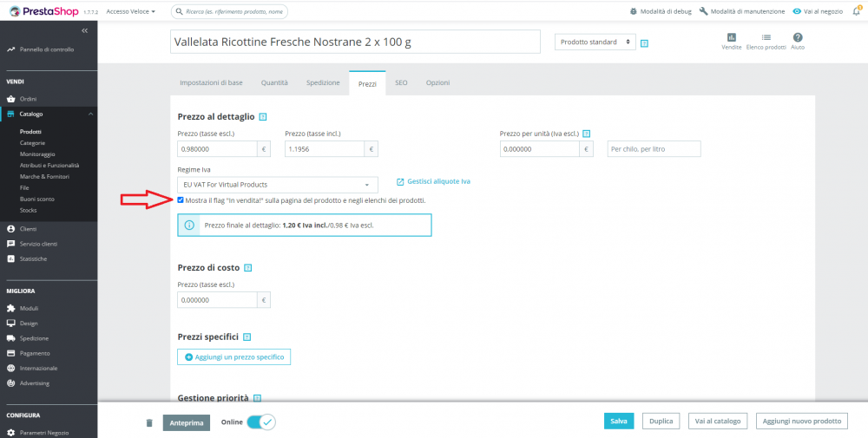Expand the Accesso Veloce menu
Image resolution: width=868 pixels, height=438 pixels.
pos(131,11)
